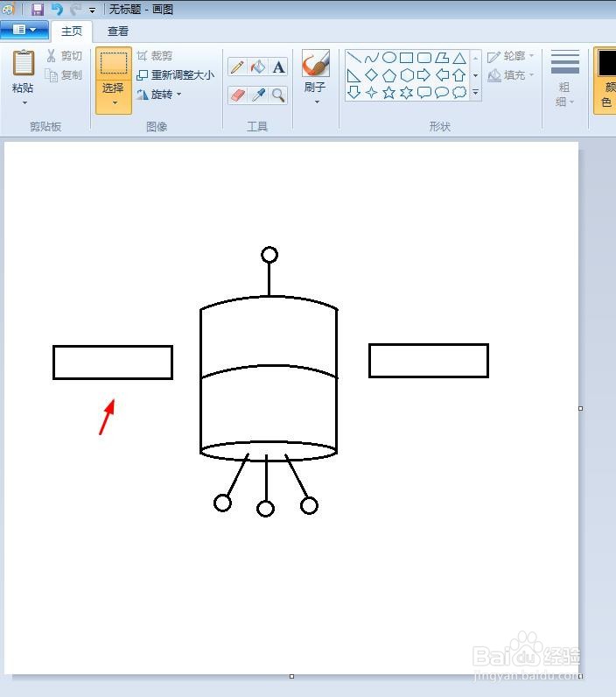This screenshot has height=697, width=616.
Task: Choose the Hexagon shape
Action: (406, 75)
